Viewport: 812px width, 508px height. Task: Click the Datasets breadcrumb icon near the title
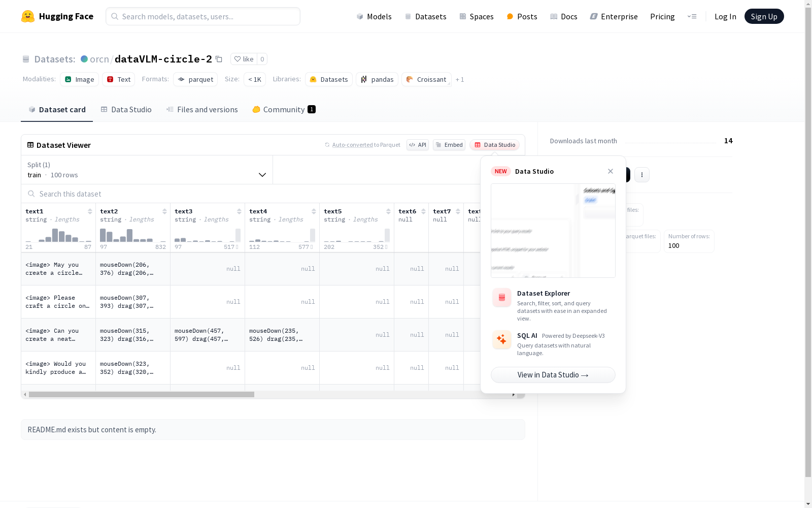tap(26, 59)
